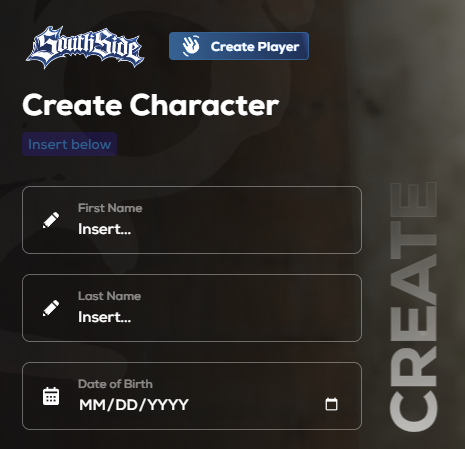Click the SouthSide graffiti logo
The height and width of the screenshot is (449, 465).
(x=85, y=47)
